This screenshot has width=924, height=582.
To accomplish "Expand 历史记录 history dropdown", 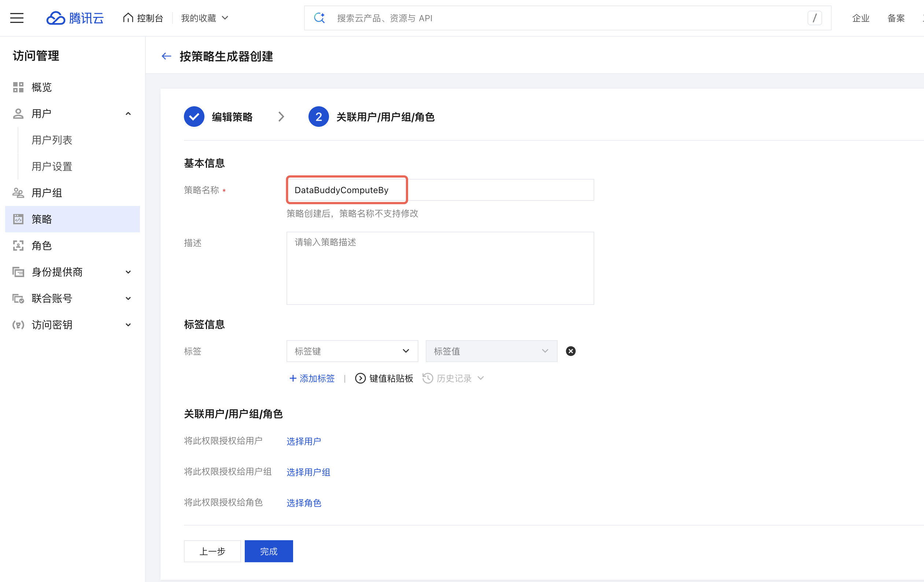I will [453, 379].
